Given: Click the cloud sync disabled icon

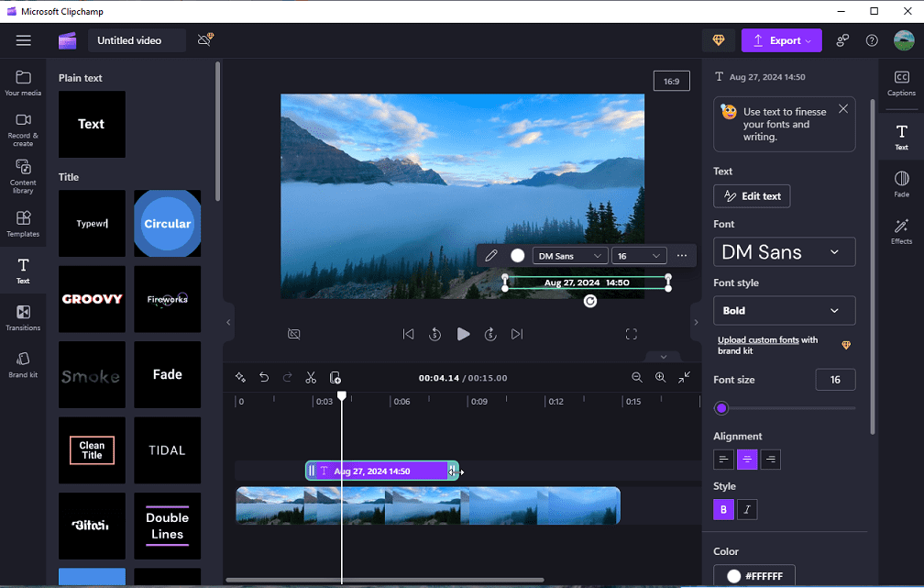Looking at the screenshot, I should pos(205,40).
